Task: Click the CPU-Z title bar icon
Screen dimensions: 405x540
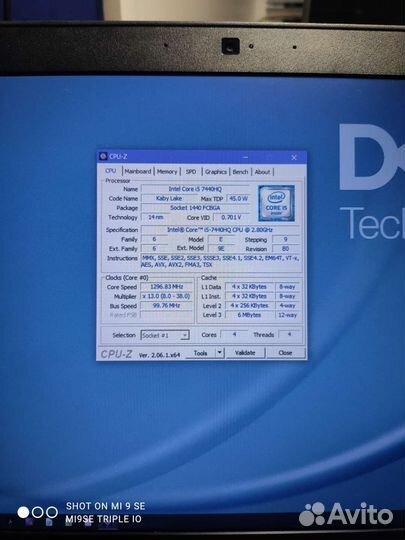Action: pos(103,156)
